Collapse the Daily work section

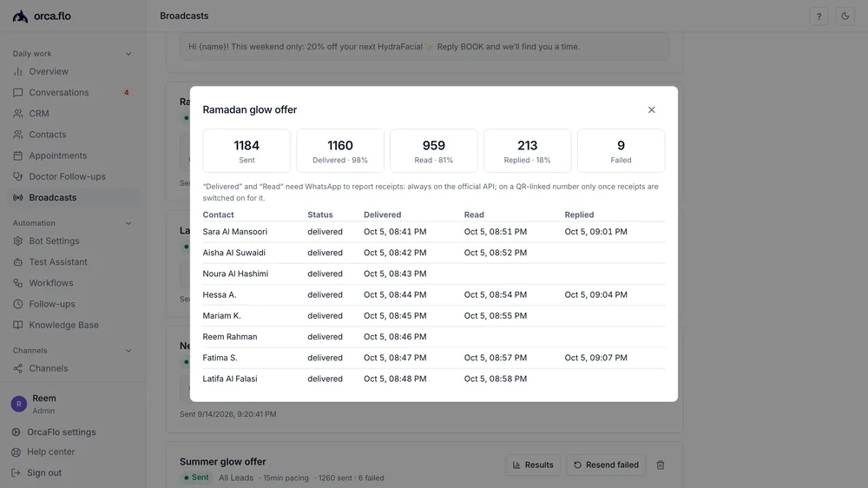point(128,54)
